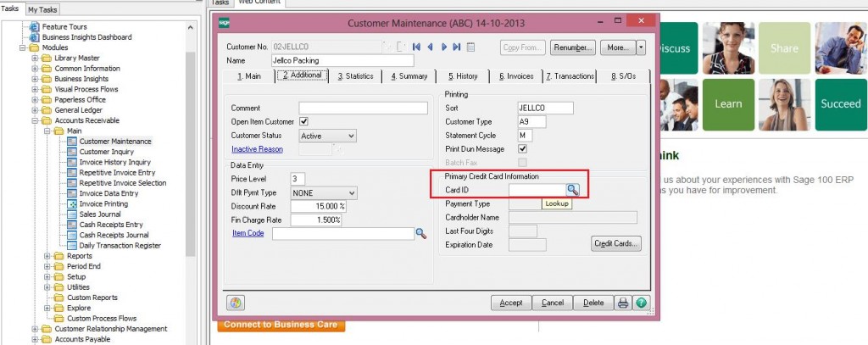Click the Item Code link
868x345 pixels.
pyautogui.click(x=248, y=234)
